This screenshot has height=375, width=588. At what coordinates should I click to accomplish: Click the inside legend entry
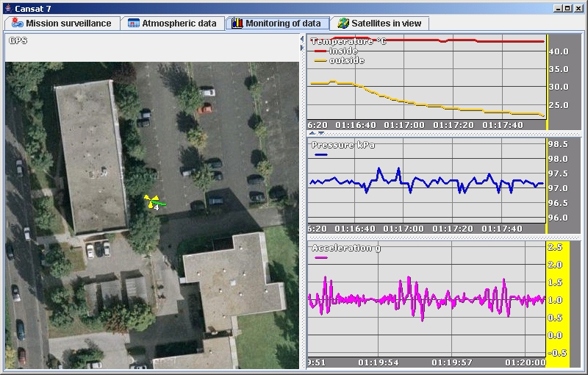(336, 51)
